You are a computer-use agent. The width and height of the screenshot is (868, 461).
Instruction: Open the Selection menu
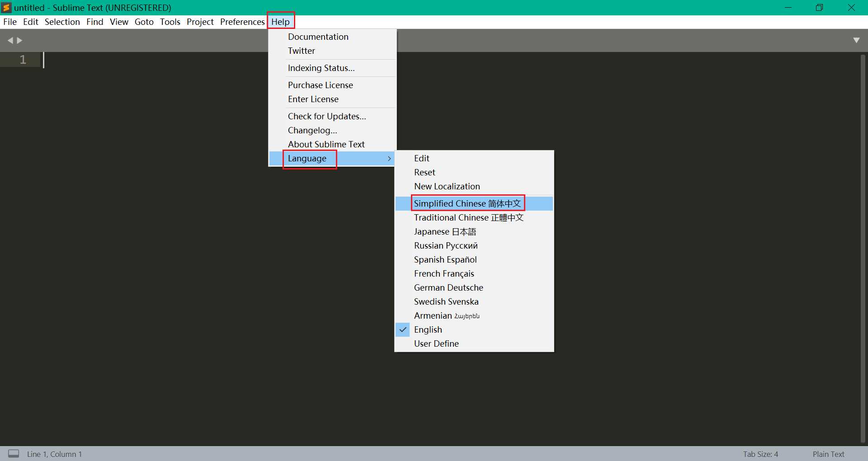tap(62, 22)
